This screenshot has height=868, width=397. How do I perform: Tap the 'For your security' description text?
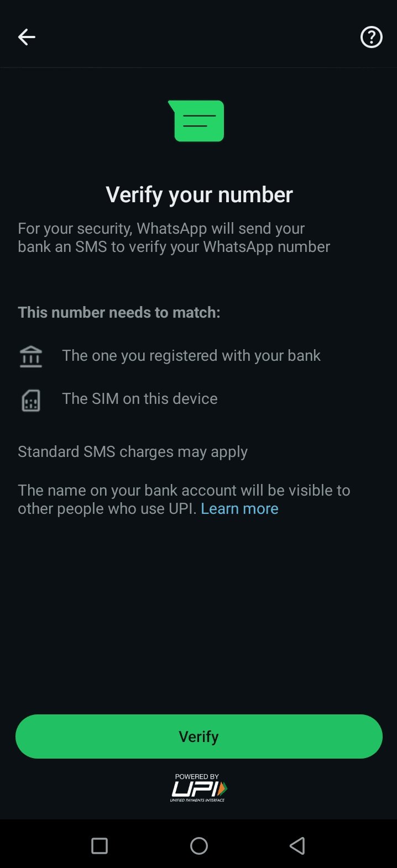(x=174, y=237)
